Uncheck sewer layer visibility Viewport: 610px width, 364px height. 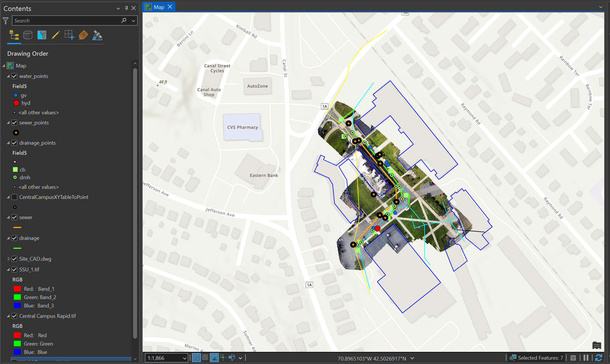[14, 217]
